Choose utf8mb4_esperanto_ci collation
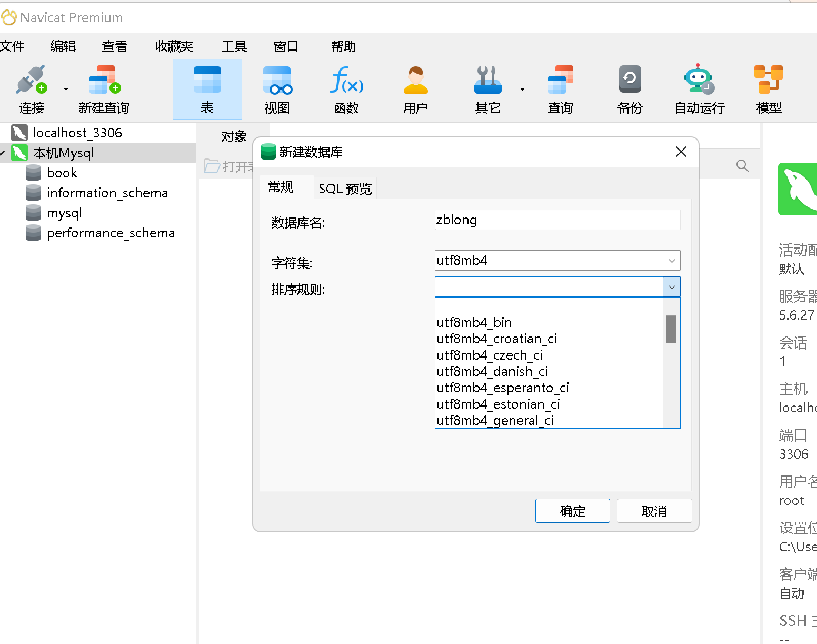Viewport: 817px width, 644px height. click(x=549, y=388)
